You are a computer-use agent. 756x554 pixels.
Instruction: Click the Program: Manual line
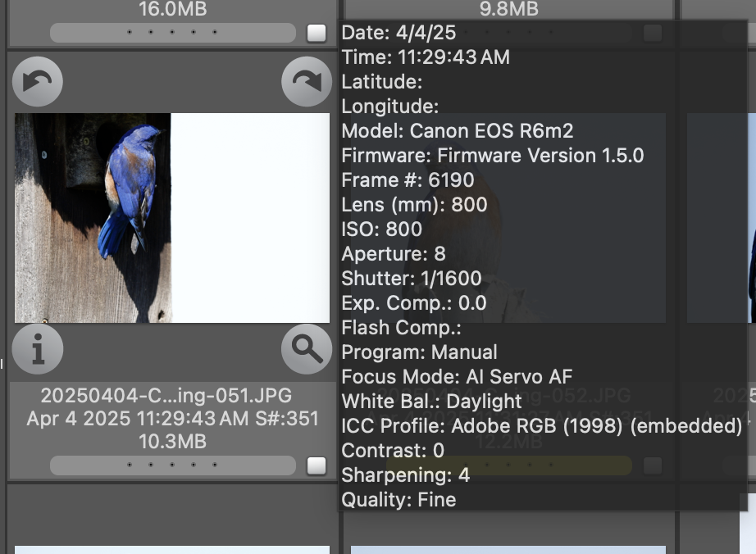coord(420,352)
